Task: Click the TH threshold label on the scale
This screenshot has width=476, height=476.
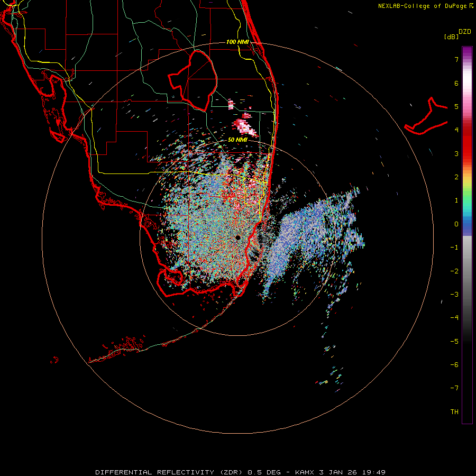Action: point(454,412)
